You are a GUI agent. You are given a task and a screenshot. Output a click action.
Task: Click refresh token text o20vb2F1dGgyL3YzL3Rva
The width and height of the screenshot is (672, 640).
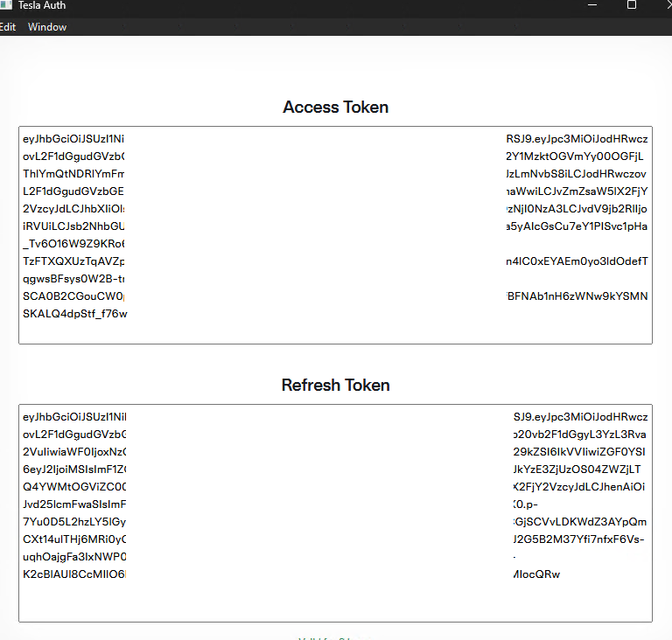tap(580, 435)
